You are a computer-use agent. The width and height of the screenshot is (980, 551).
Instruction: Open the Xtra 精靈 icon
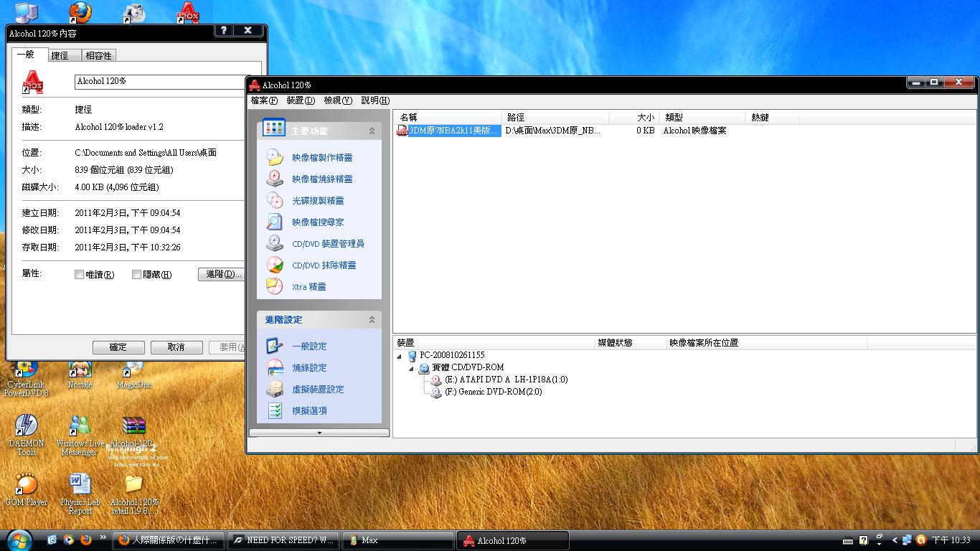coord(274,286)
